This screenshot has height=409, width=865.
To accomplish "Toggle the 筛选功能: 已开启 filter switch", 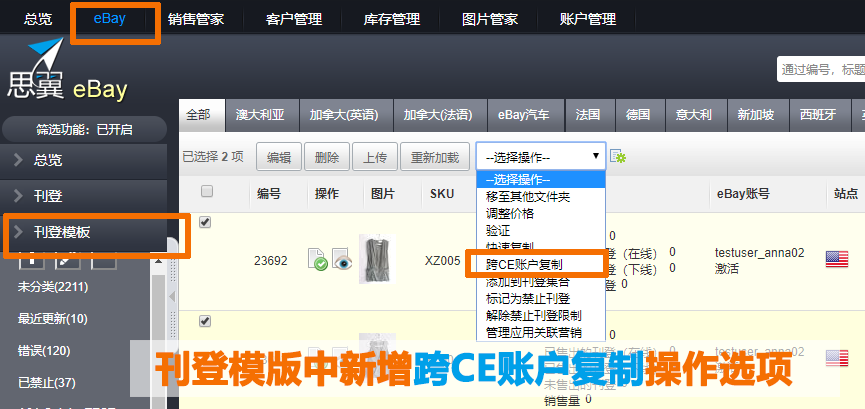I will point(84,130).
